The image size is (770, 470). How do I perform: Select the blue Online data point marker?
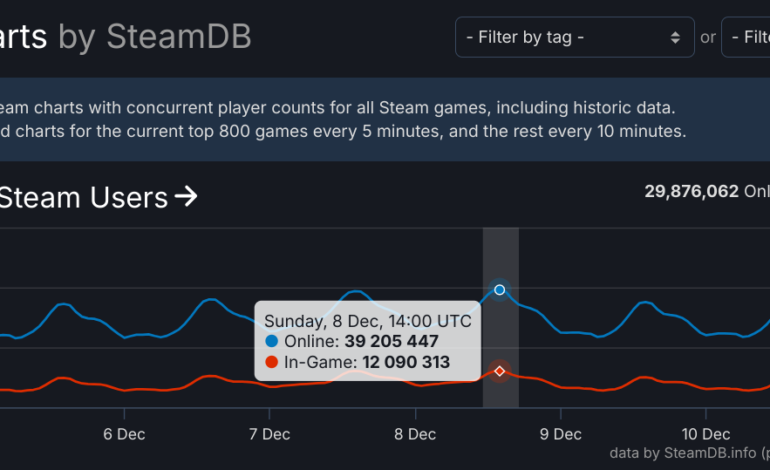[500, 290]
